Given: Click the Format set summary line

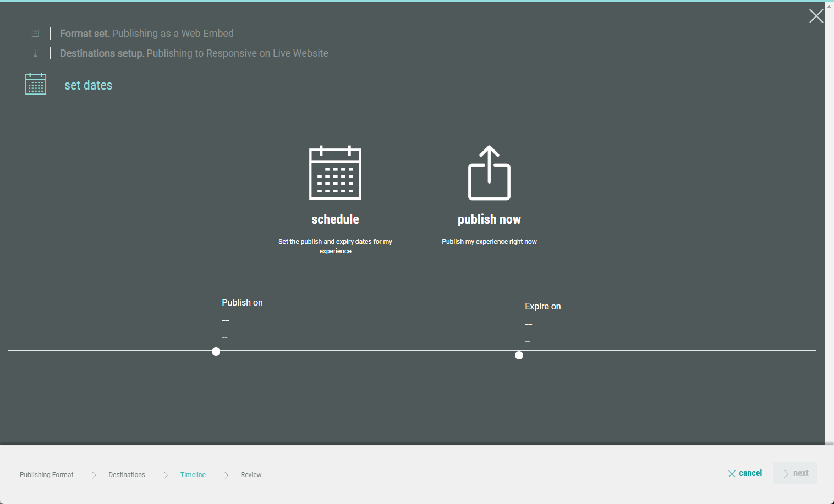Looking at the screenshot, I should click(x=146, y=34).
